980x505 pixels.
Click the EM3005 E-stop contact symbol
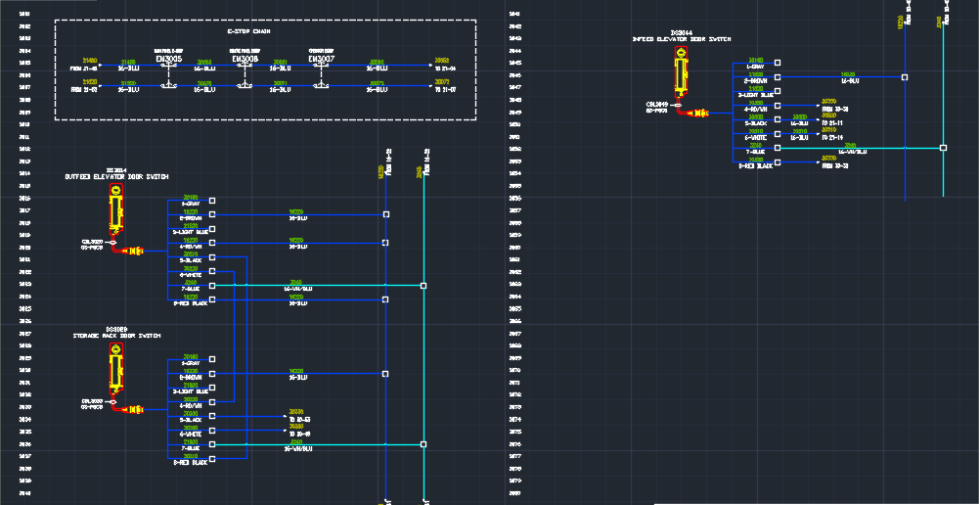(167, 76)
